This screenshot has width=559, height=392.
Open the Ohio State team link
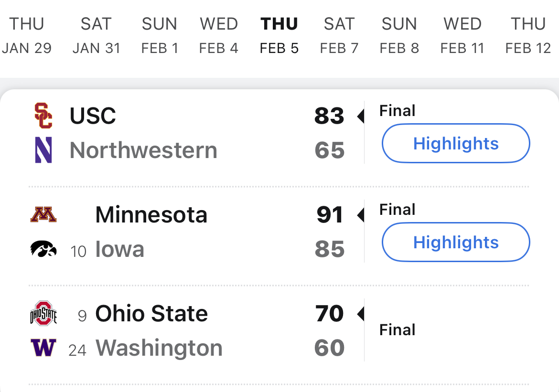(151, 314)
